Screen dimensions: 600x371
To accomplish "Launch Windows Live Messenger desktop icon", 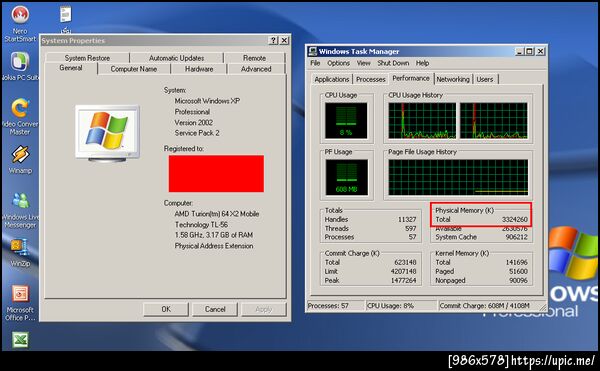I will coord(20,210).
